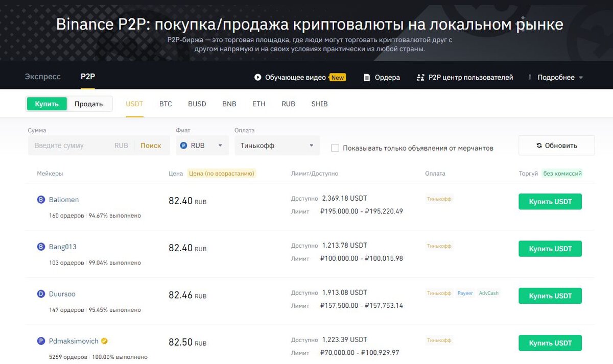
Task: Click the Ордера document icon
Action: click(367, 78)
